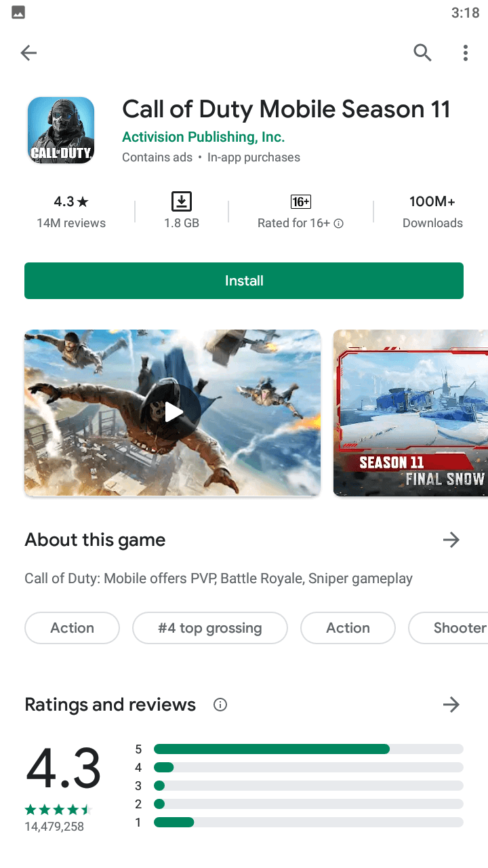Tap the first Action category chip

tap(72, 628)
